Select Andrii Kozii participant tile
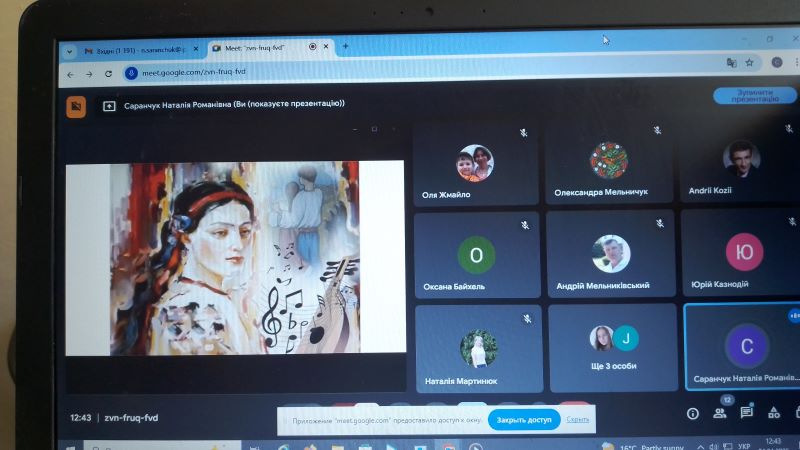 (740, 159)
